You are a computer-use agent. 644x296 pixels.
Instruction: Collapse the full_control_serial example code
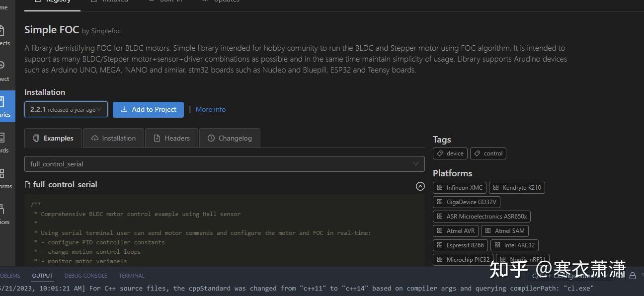pos(420,186)
